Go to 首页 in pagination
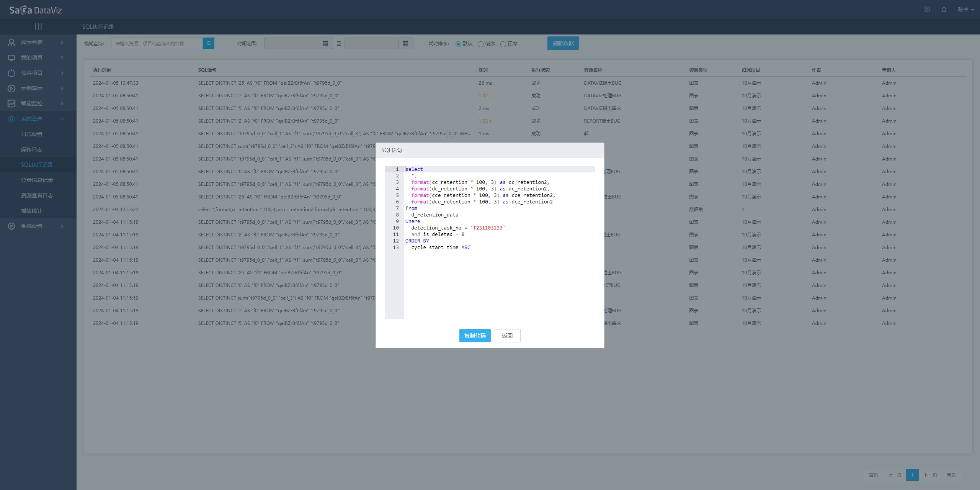 [x=873, y=475]
